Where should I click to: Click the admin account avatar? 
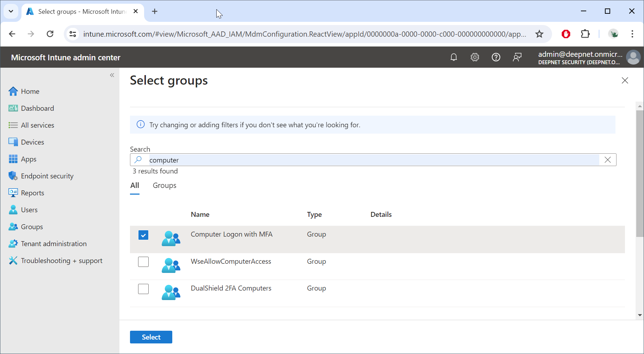633,57
